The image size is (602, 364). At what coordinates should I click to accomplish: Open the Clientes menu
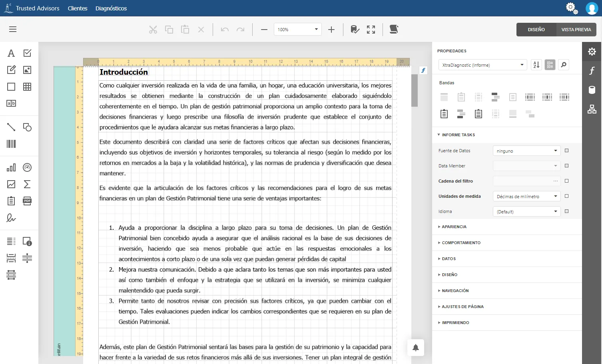click(x=78, y=8)
